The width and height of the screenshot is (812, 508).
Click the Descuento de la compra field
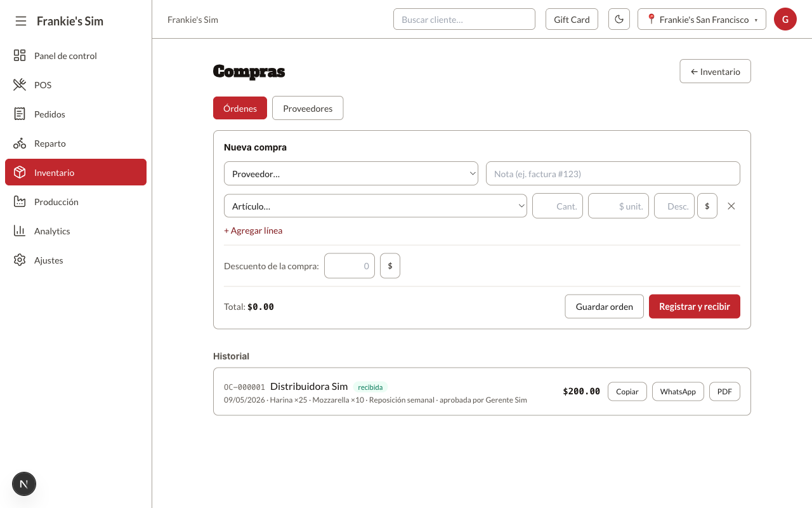click(x=350, y=266)
